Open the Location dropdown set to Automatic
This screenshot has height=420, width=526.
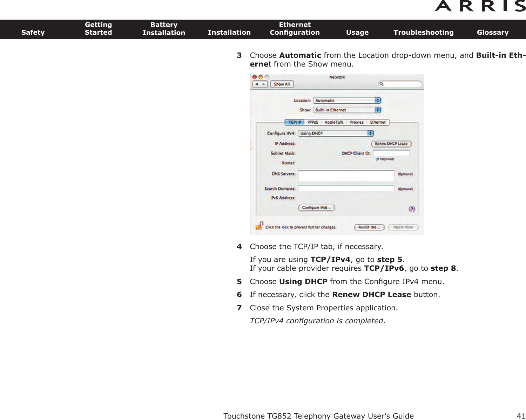pyautogui.click(x=347, y=101)
